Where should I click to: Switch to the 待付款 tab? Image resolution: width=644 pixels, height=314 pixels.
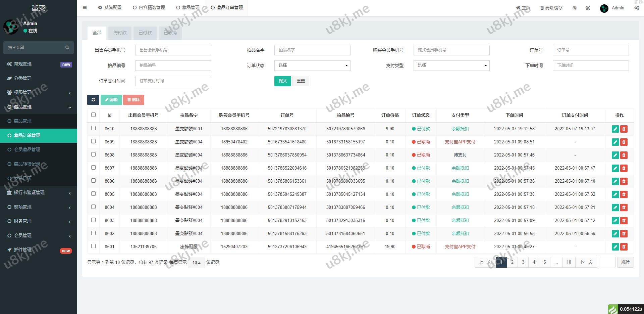coord(120,33)
